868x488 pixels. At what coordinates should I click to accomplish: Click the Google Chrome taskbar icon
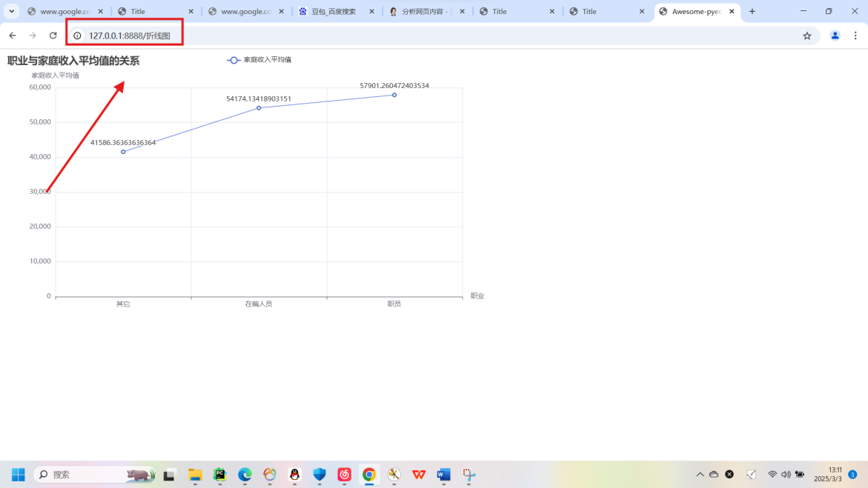click(369, 475)
